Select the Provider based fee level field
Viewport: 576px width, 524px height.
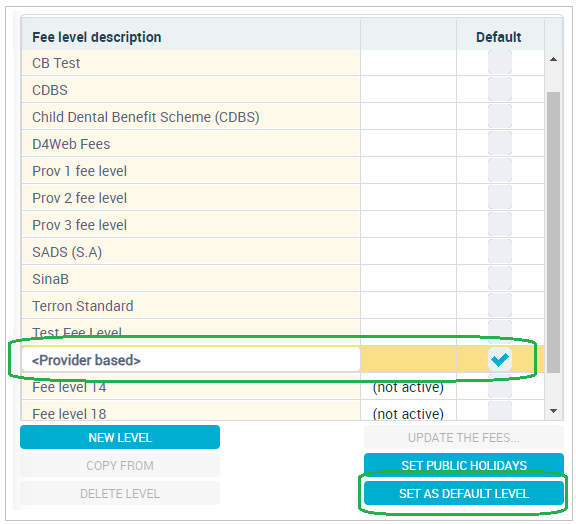point(191,359)
